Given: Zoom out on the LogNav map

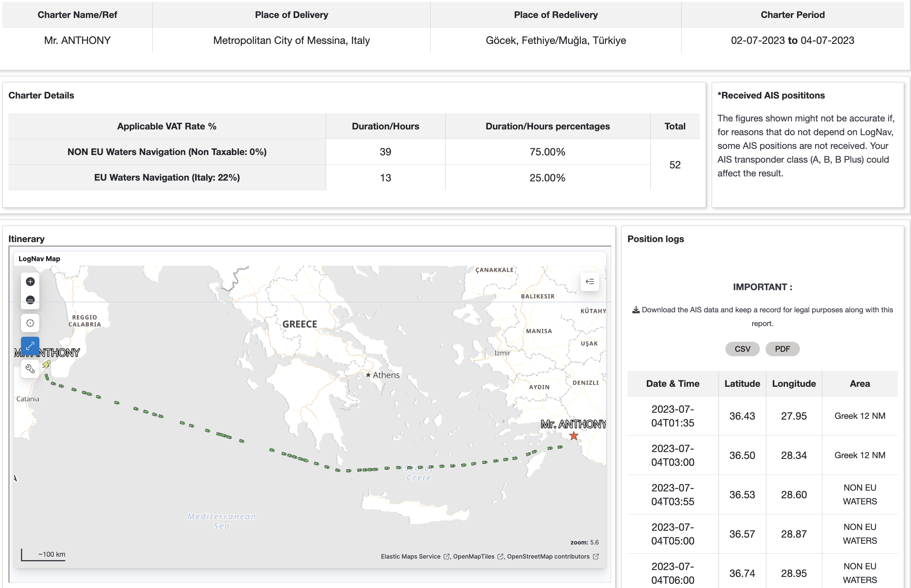Looking at the screenshot, I should 30,300.
